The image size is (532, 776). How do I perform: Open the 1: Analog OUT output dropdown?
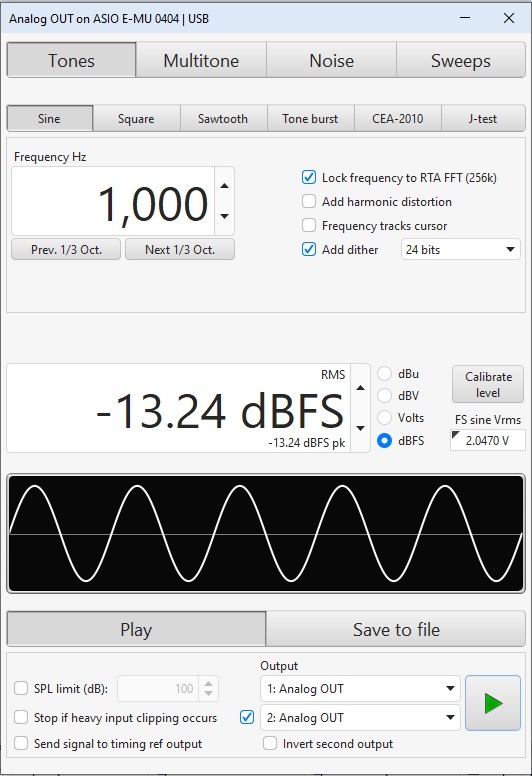(x=360, y=688)
